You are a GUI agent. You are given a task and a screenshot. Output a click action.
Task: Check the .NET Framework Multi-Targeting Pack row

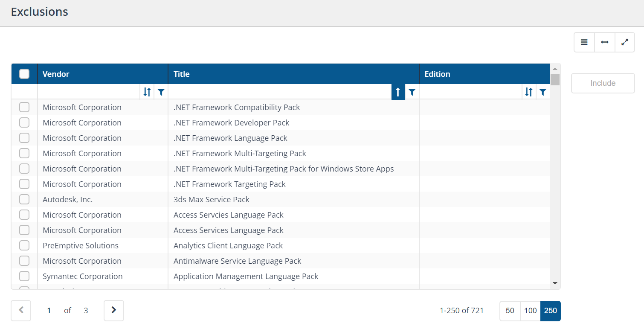coord(24,153)
